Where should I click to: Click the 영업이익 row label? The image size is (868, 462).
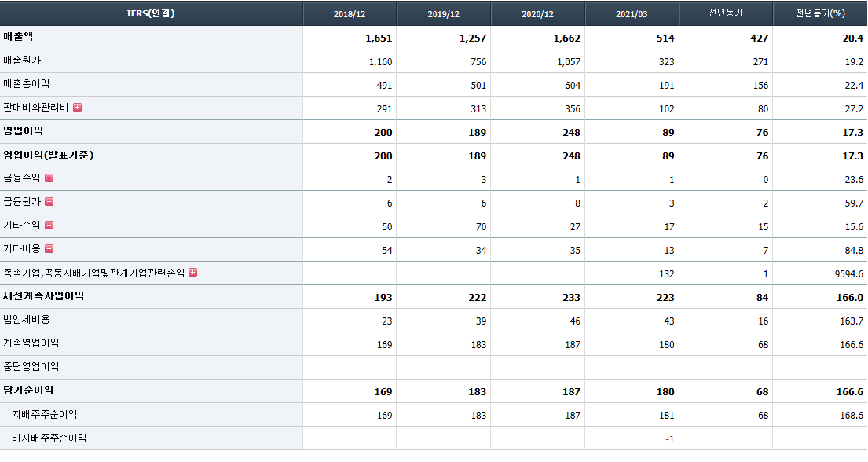(x=24, y=130)
